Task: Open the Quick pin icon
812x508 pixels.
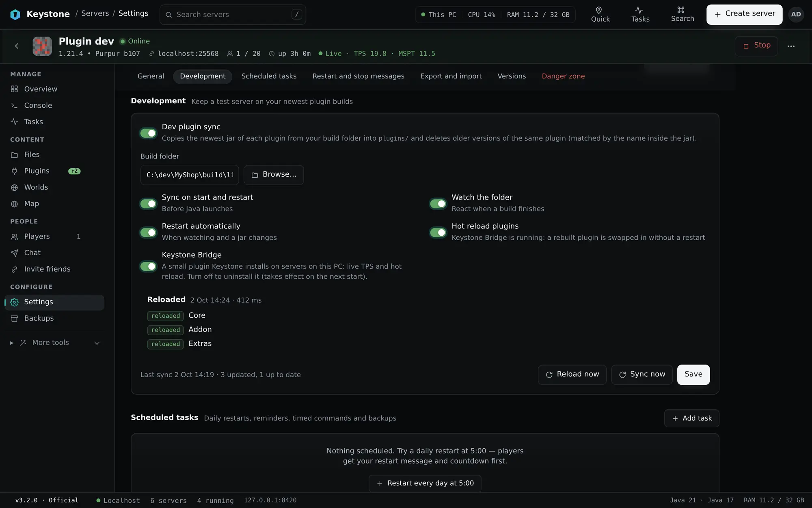Action: (x=600, y=15)
